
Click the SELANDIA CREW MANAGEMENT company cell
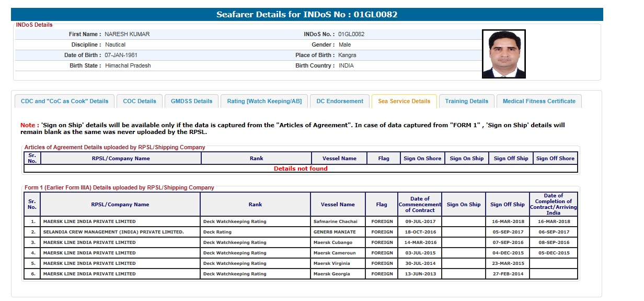113,232
